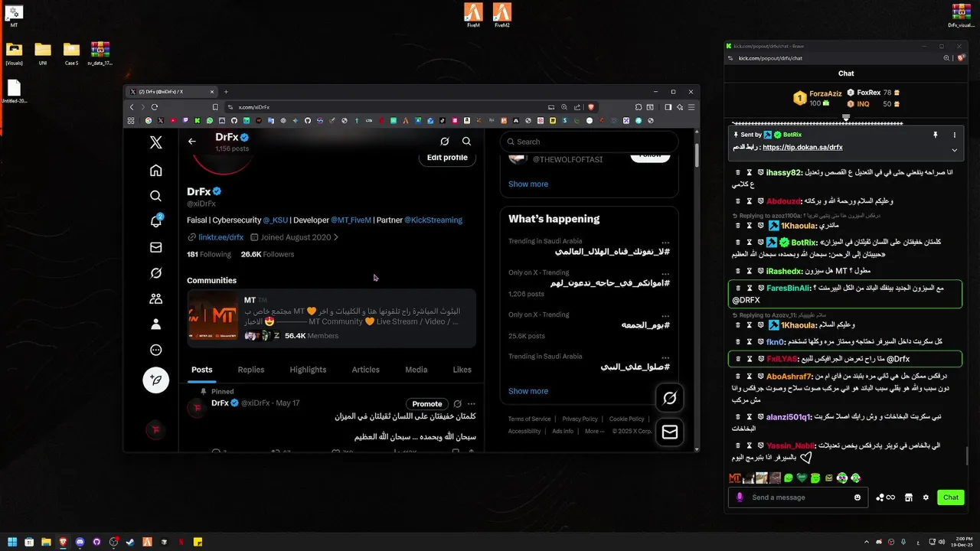Open the pinned post three-dot menu
The width and height of the screenshot is (980, 551).
click(472, 403)
